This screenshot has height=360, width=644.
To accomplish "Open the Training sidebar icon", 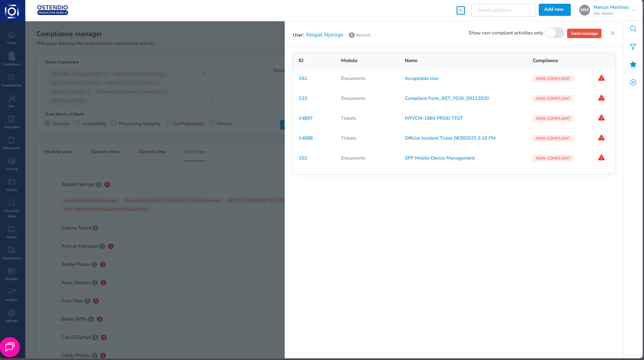I will pos(12,164).
